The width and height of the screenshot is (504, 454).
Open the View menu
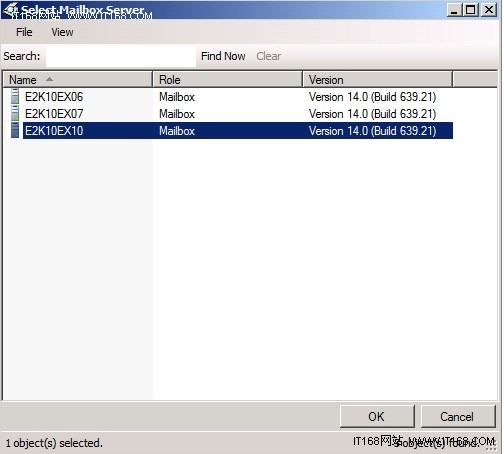(62, 32)
